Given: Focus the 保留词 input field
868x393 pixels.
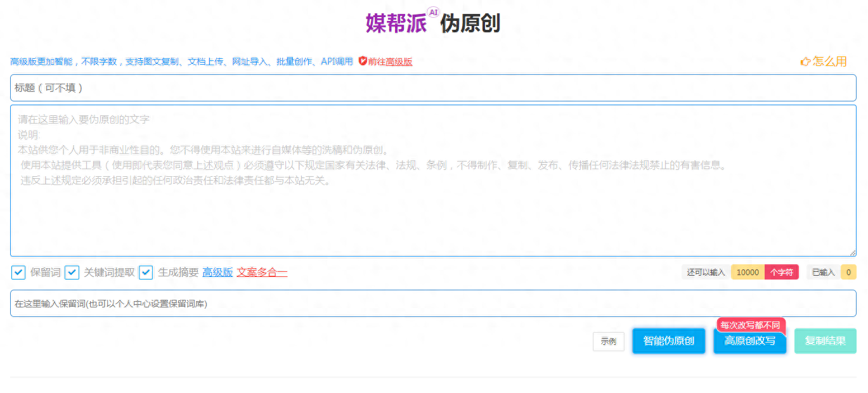Looking at the screenshot, I should (x=433, y=304).
